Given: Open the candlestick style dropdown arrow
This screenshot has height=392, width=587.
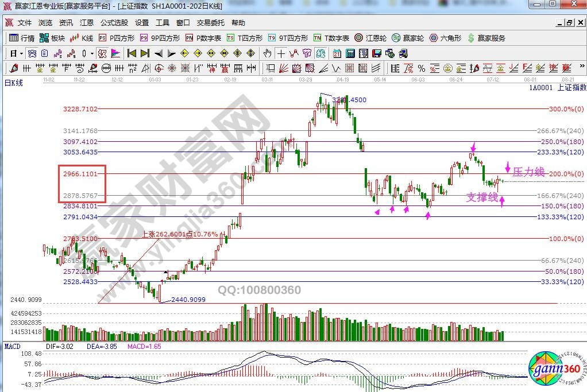Looking at the screenshot, I should [92, 53].
